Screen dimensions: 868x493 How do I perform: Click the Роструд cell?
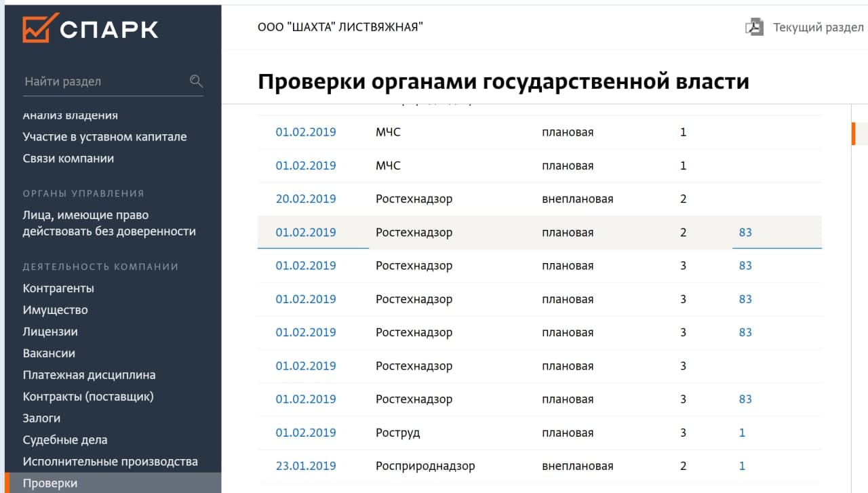point(398,433)
